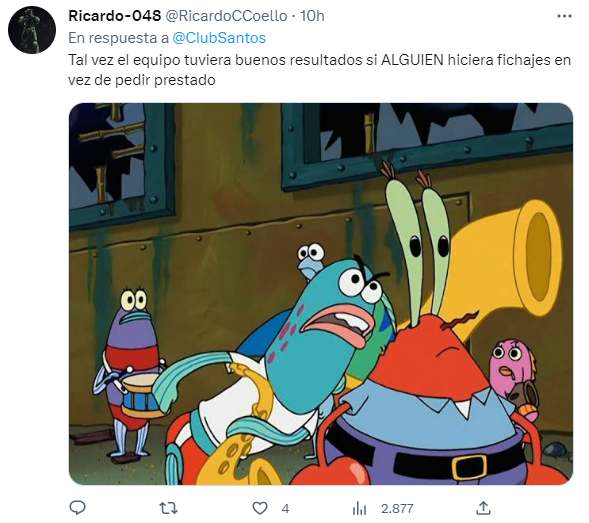589x523 pixels.
Task: Open view analytics bar chart icon
Action: [359, 509]
